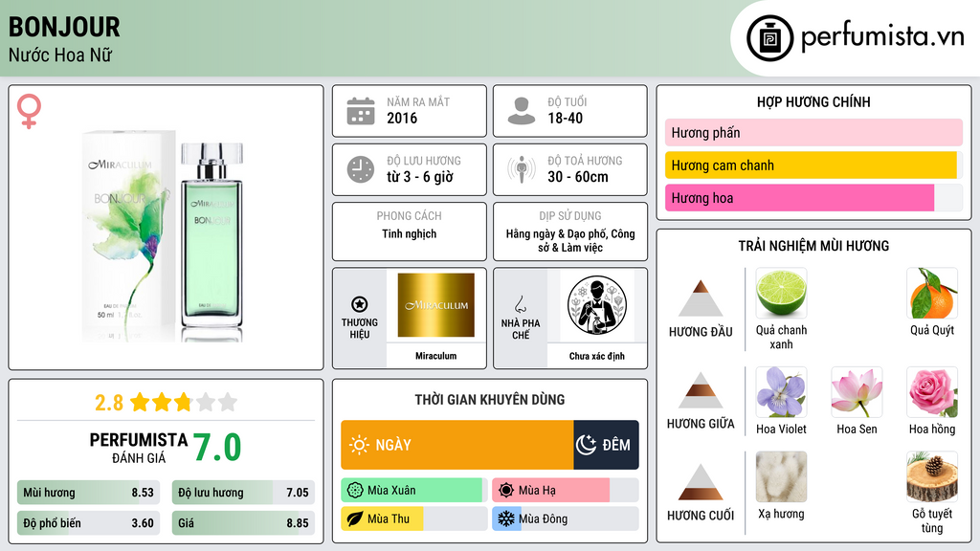The image size is (980, 551).
Task: Click the calendar icon beside Năm ra mắt
Action: tap(361, 111)
